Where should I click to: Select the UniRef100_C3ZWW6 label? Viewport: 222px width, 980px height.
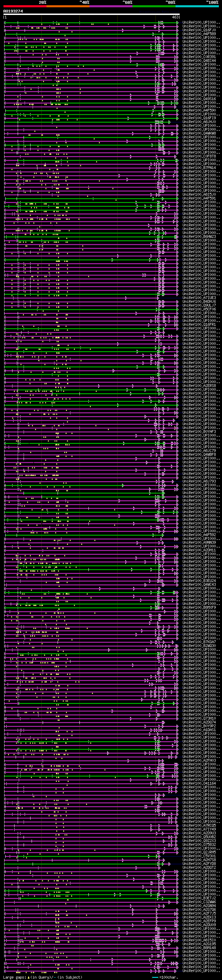[x=199, y=902]
